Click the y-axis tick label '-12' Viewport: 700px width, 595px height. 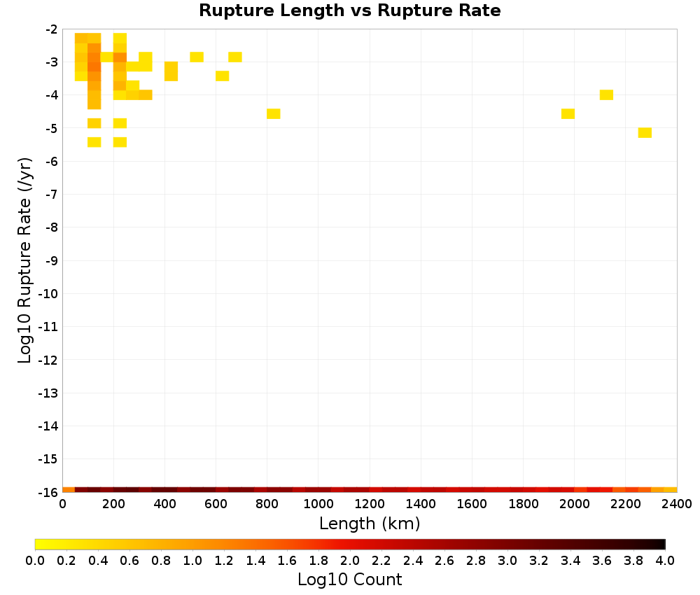coord(48,360)
